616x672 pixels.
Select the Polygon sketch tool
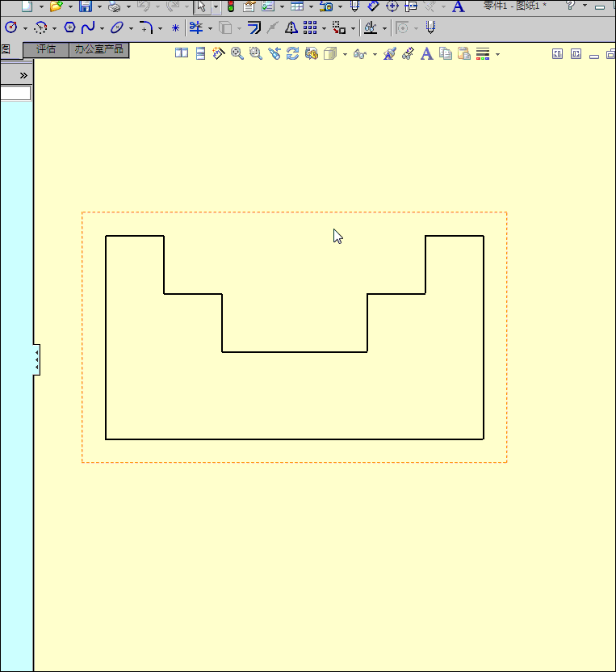coord(69,27)
